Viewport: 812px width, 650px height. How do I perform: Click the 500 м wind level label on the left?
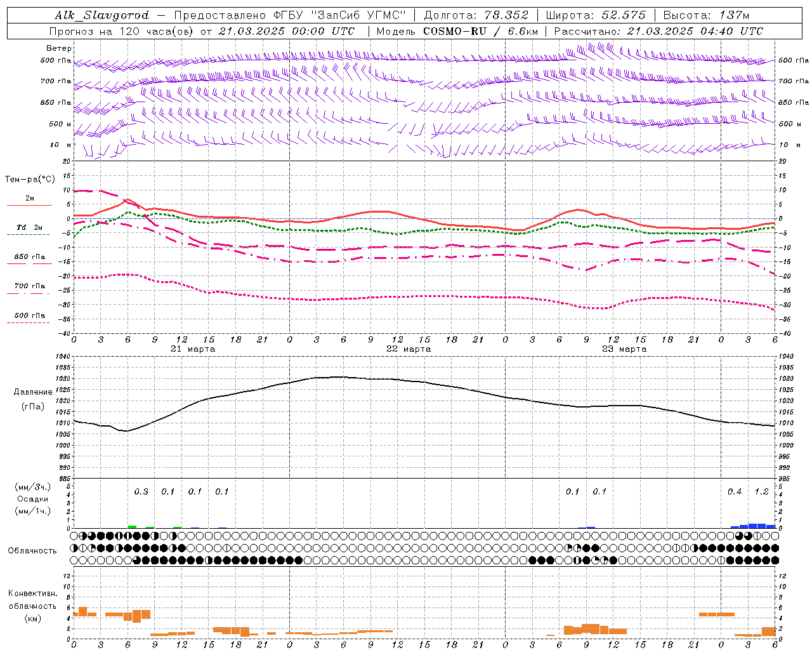pos(60,124)
